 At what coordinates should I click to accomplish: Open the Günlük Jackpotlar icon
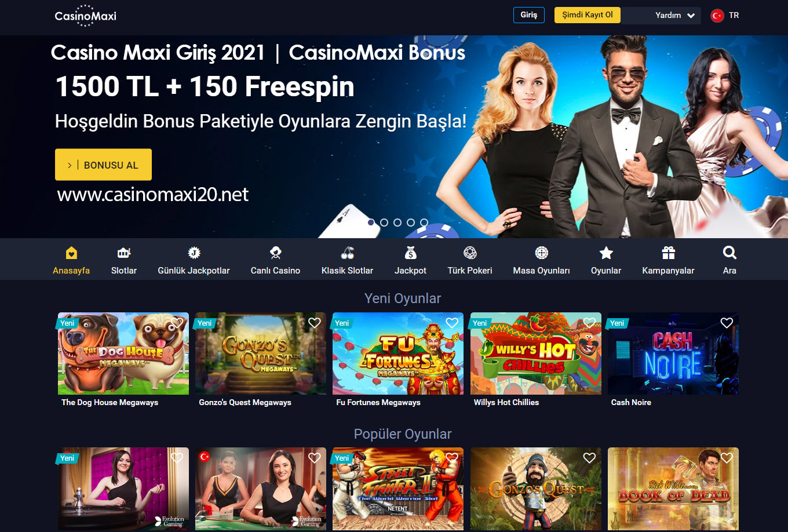tap(194, 253)
